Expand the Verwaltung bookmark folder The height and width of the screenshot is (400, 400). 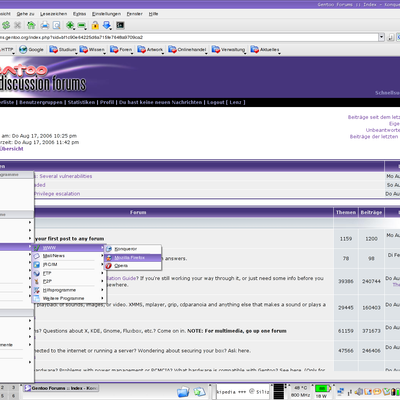229,50
